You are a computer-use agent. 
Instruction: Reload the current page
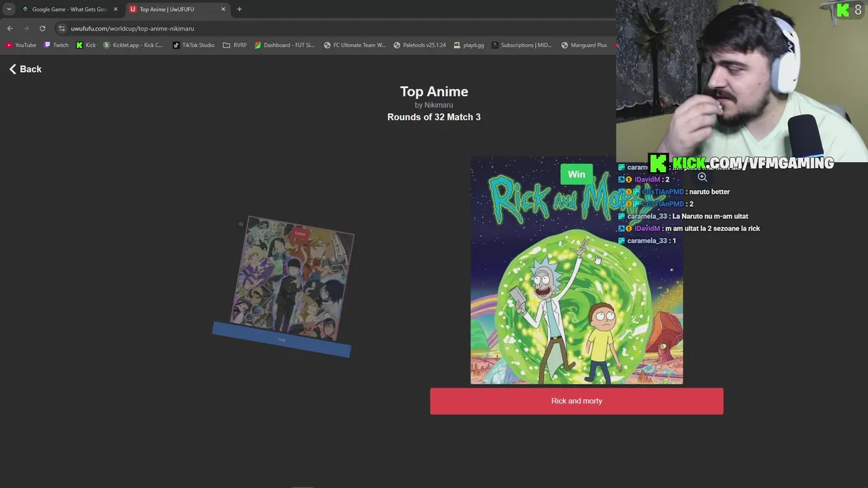pos(42,28)
